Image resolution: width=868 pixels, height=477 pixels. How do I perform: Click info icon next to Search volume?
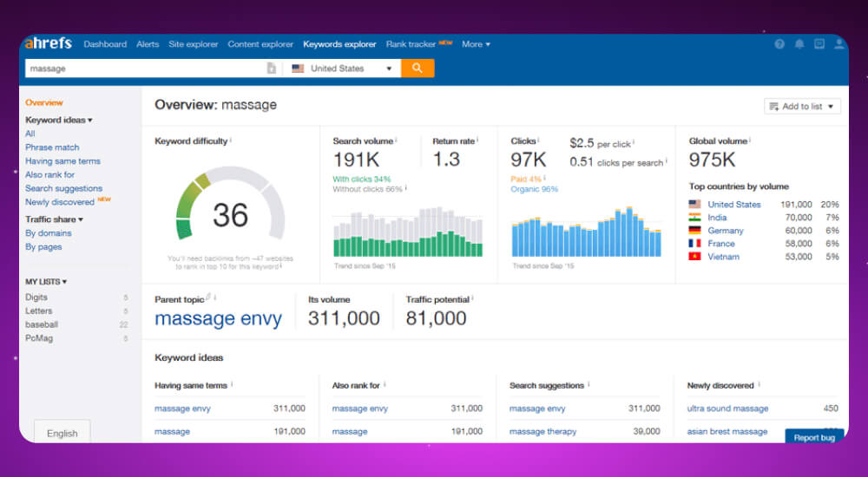coord(397,140)
